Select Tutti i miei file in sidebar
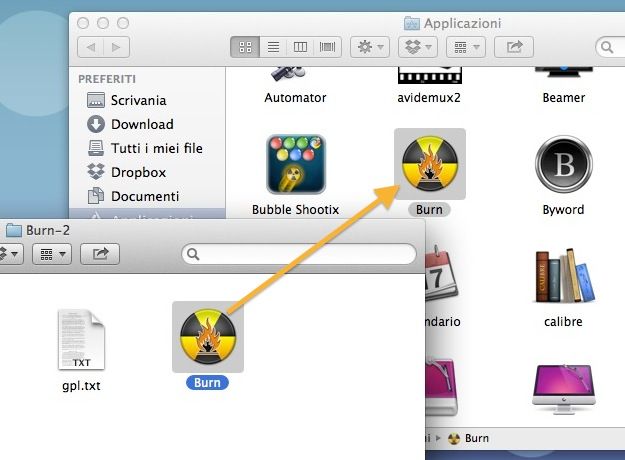This screenshot has width=625, height=460. tap(147, 148)
